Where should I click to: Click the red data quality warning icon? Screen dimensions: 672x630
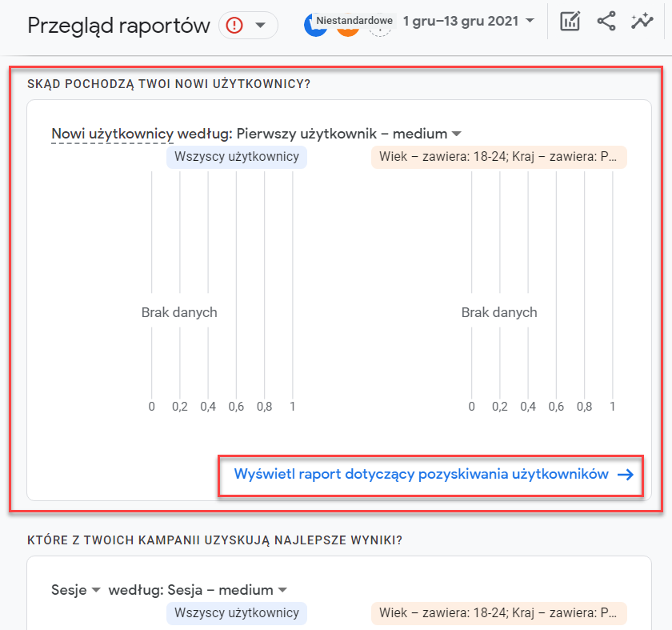point(234,26)
